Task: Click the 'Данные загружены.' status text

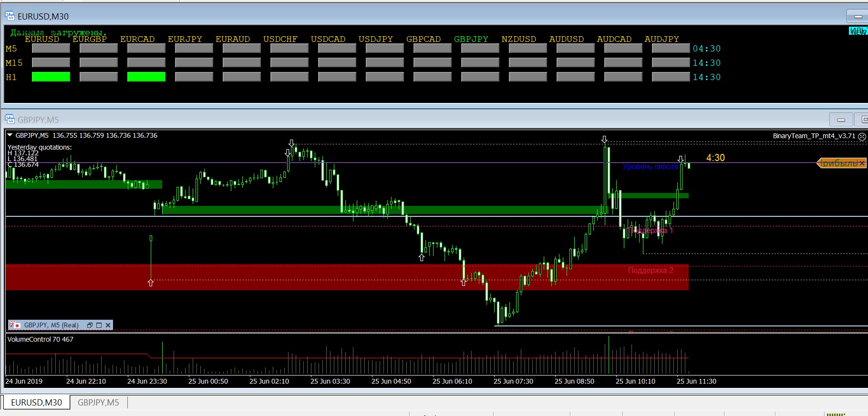Action: tap(59, 32)
